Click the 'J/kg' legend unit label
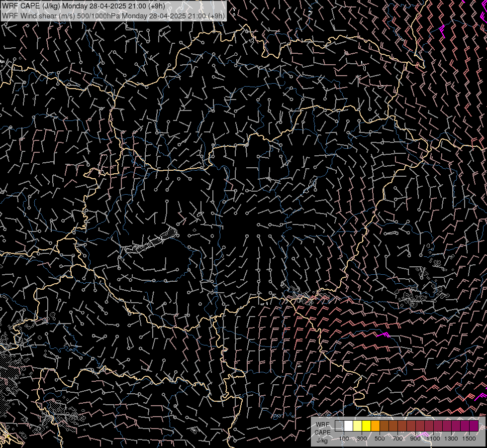Screen dimensions: 487x448 click(322, 440)
